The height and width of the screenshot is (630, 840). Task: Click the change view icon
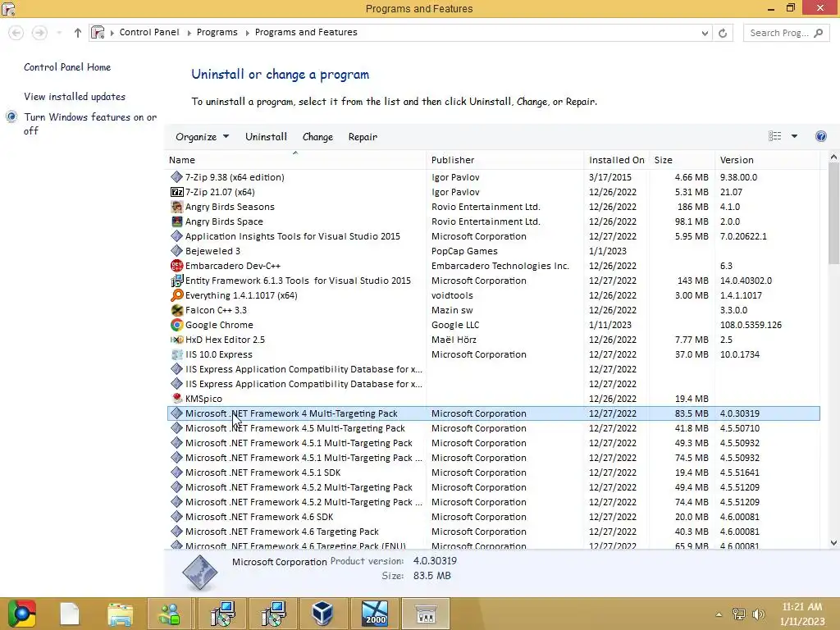[774, 136]
